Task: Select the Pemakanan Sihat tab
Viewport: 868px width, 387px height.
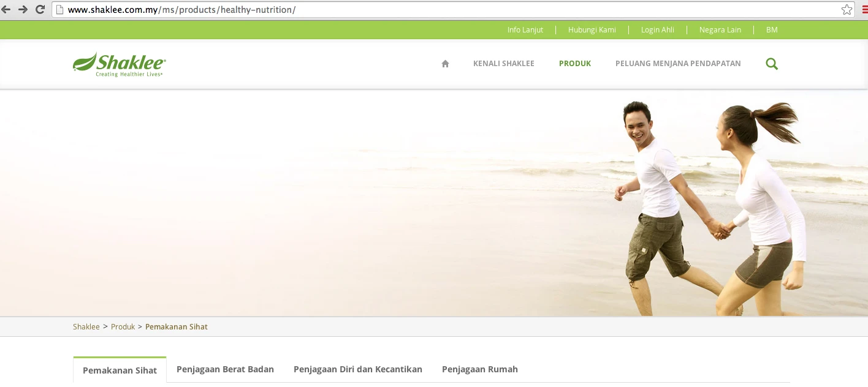Action: click(x=120, y=370)
